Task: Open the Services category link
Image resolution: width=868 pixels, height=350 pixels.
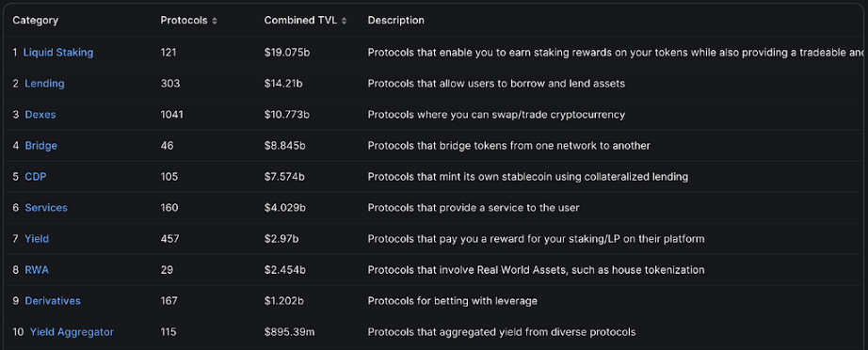Action: pos(46,207)
